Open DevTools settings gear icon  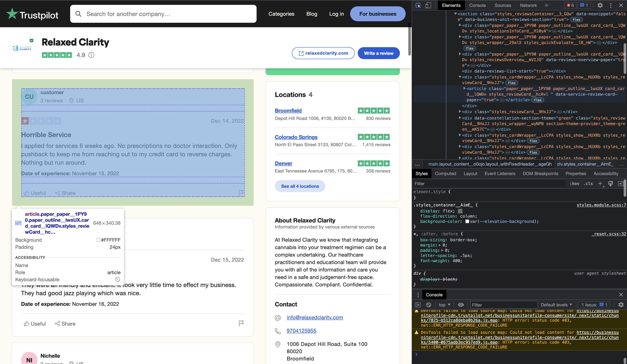coord(600,5)
